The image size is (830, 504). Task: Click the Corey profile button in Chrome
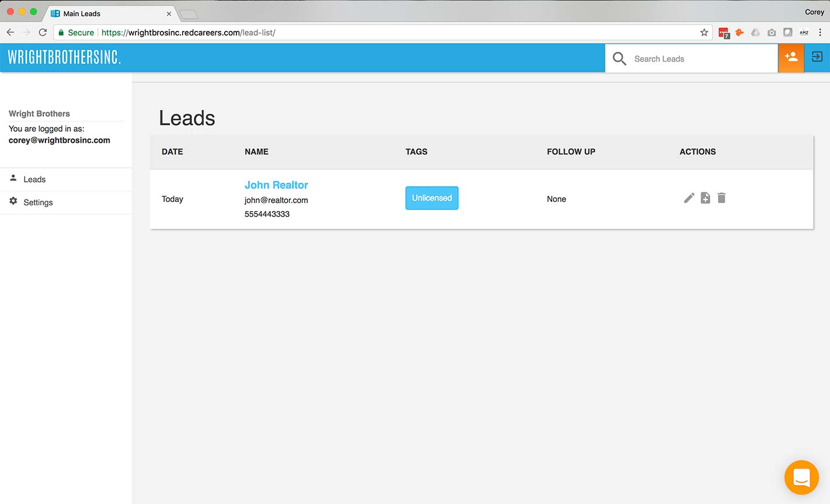814,12
